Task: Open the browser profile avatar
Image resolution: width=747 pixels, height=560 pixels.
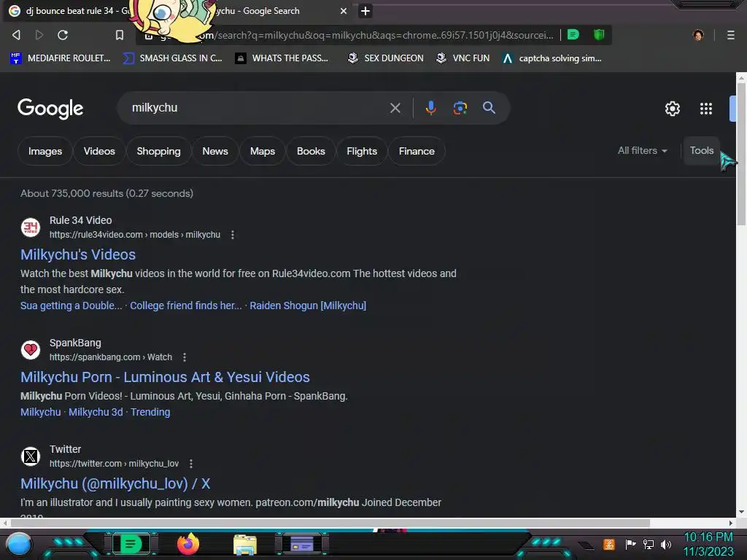Action: click(698, 35)
